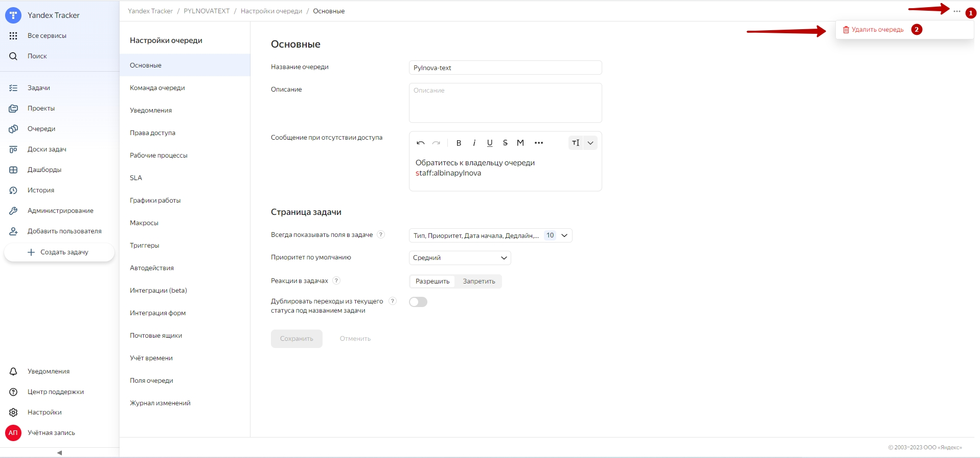Image resolution: width=980 pixels, height=458 pixels.
Task: Undo in the message editor
Action: click(x=421, y=143)
